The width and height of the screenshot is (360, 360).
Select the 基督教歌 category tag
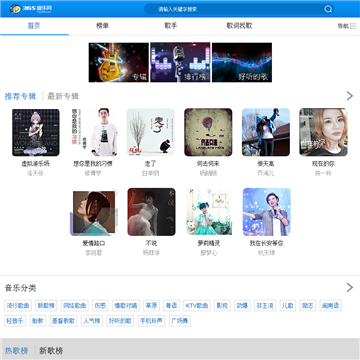(x=63, y=321)
